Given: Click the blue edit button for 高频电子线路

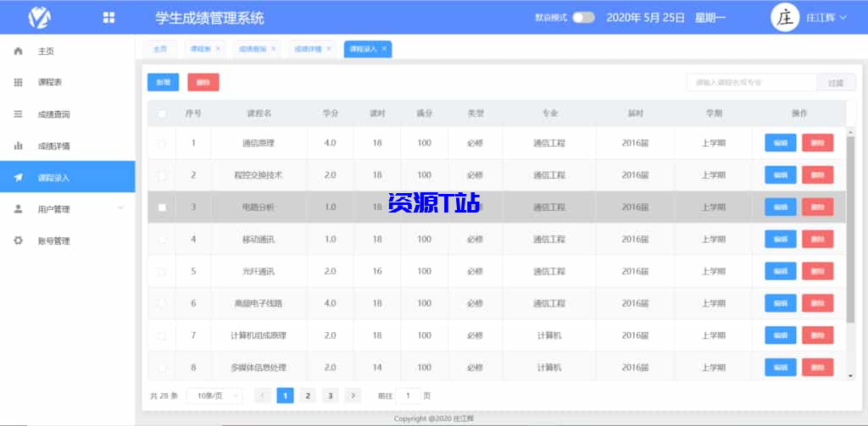Looking at the screenshot, I should click(781, 303).
